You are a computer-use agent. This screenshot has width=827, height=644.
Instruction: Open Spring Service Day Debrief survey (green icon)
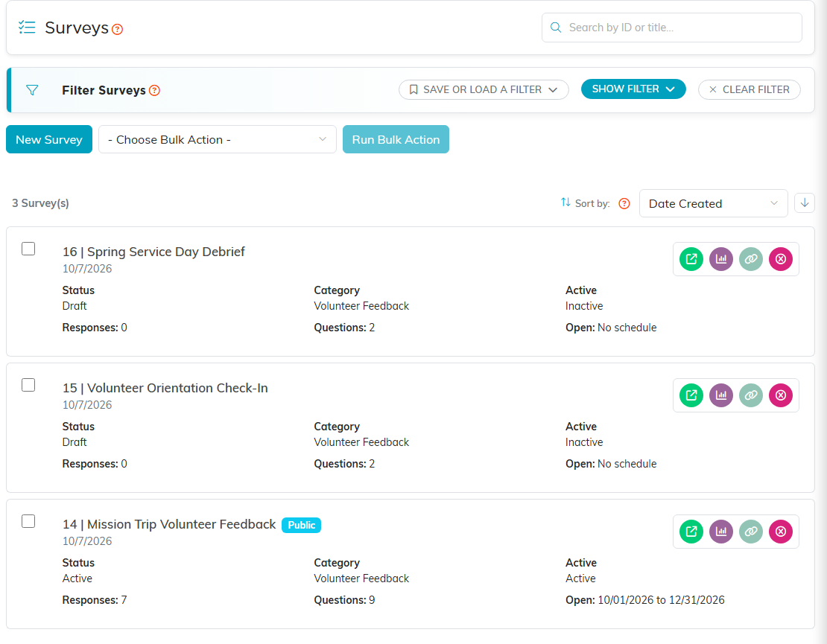pos(691,259)
